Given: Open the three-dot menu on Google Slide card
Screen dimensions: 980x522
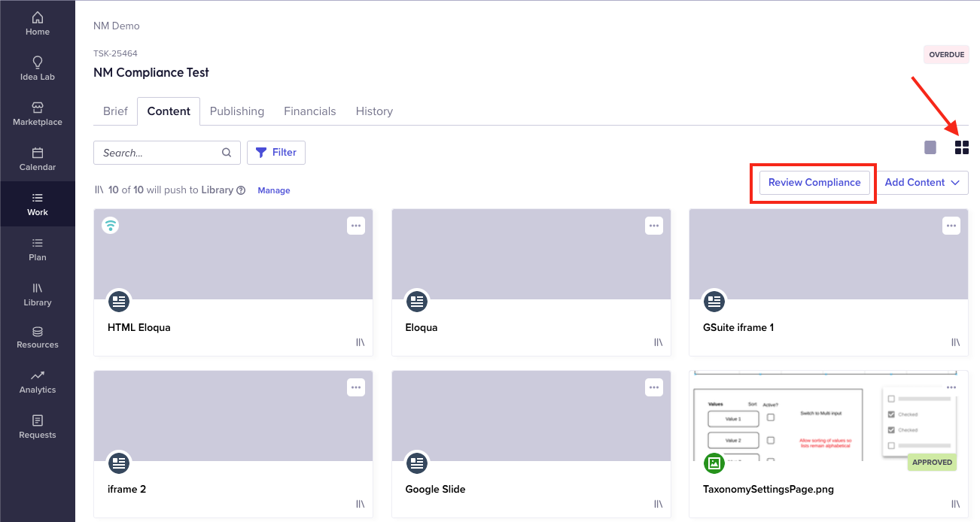Looking at the screenshot, I should click(x=653, y=387).
